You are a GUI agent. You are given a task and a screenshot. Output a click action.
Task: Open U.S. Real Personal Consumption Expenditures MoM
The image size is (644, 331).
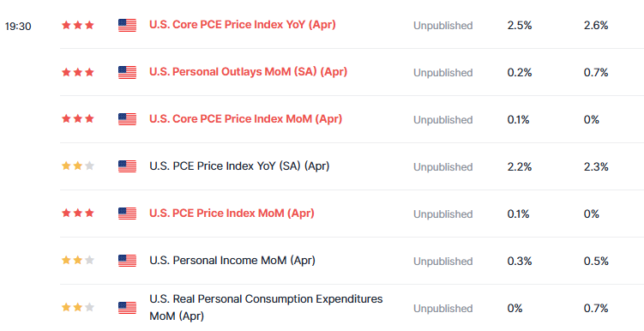pos(266,308)
